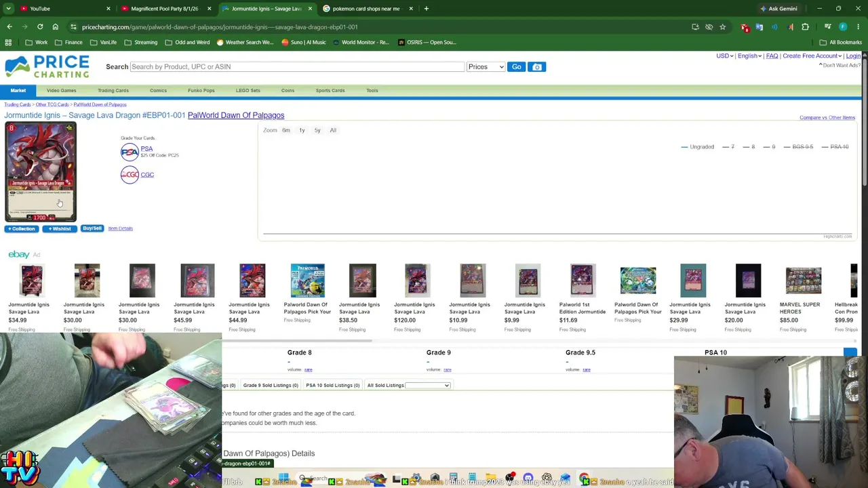Open the USD currency dropdown
The height and width of the screenshot is (488, 868).
[724, 56]
